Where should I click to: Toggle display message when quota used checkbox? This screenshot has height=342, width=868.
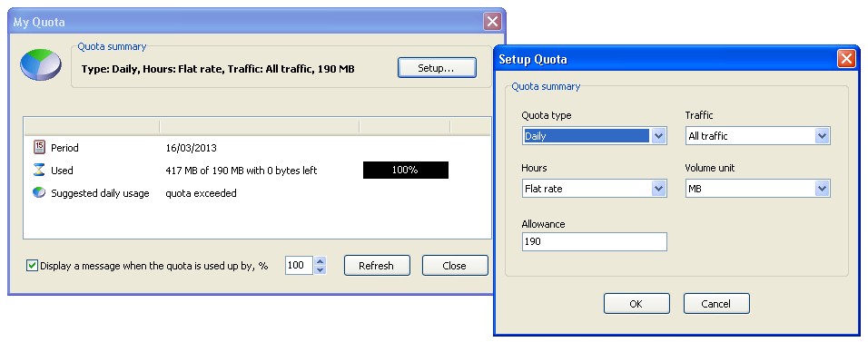32,266
